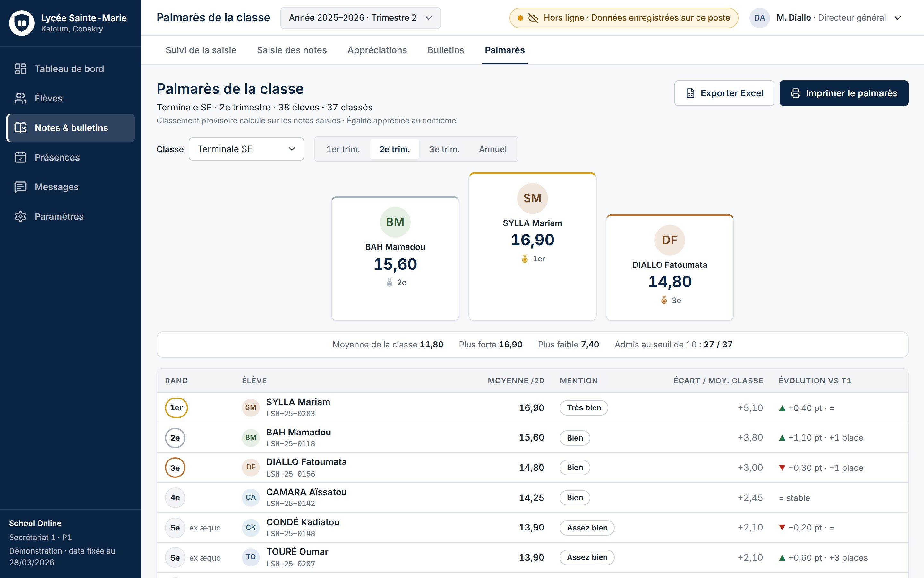This screenshot has height=578, width=924.
Task: Click the "+0,40 pt · =" evolution value
Action: pyautogui.click(x=806, y=408)
